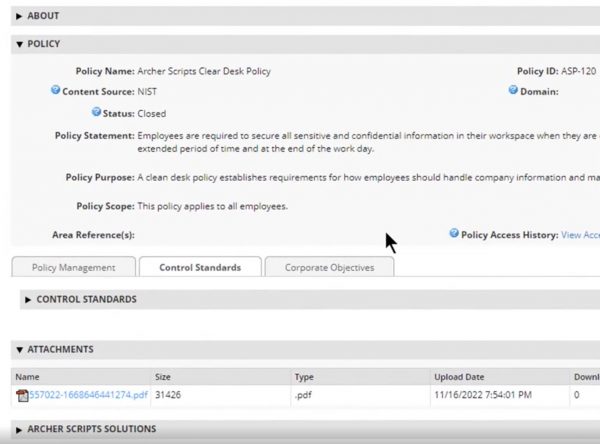
Task: Expand the ARCHER SCRIPTS SOLUTIONS section
Action: coord(19,430)
